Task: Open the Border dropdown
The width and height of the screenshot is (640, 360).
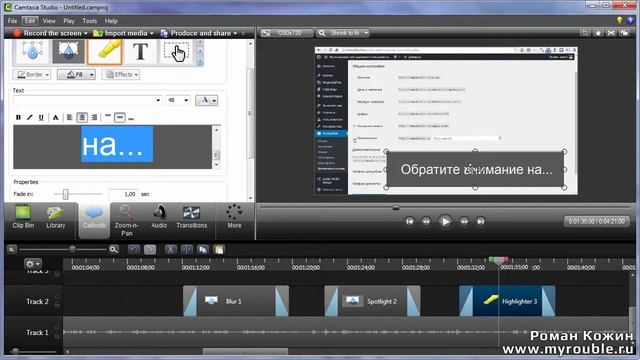Action: point(32,75)
